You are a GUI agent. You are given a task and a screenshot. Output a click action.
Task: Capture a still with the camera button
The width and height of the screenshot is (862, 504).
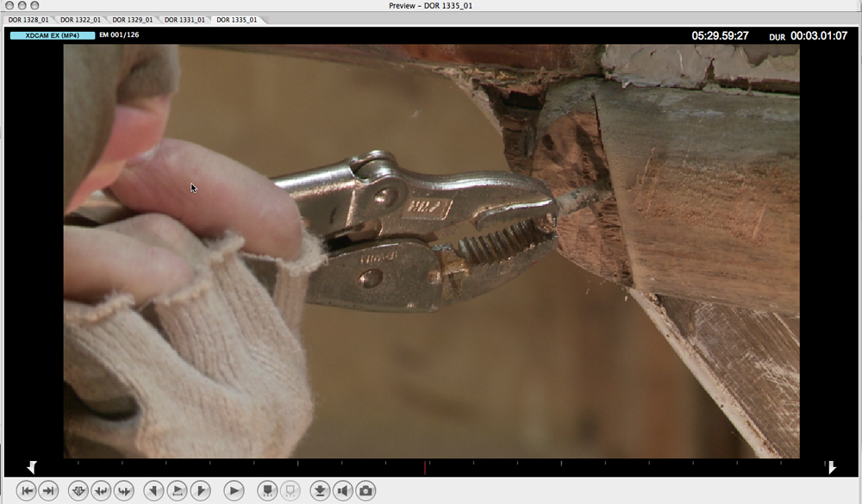coord(365,491)
